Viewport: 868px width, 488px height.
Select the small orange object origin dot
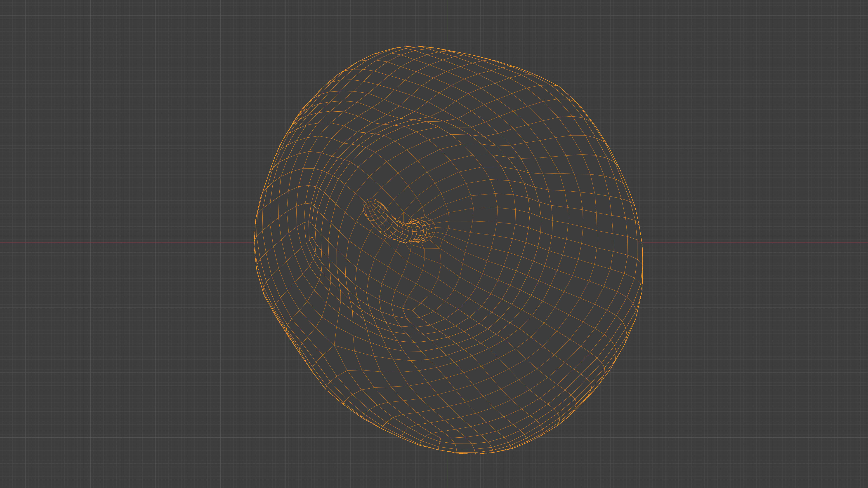tap(448, 242)
